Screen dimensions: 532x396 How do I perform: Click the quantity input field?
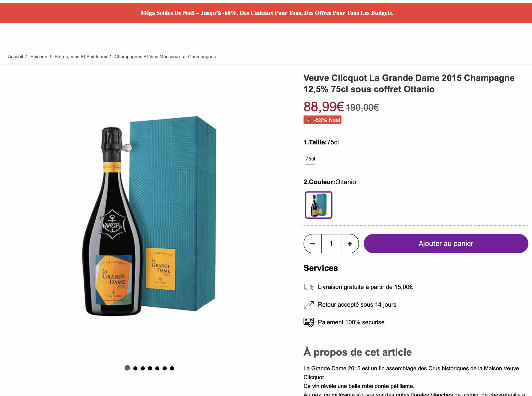(x=331, y=244)
